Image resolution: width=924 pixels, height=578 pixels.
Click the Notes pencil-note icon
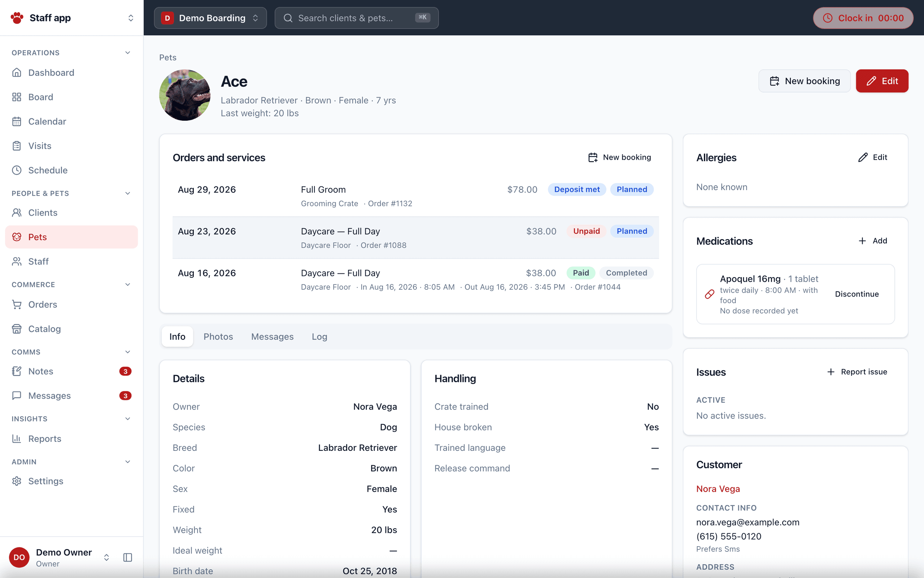pyautogui.click(x=17, y=371)
